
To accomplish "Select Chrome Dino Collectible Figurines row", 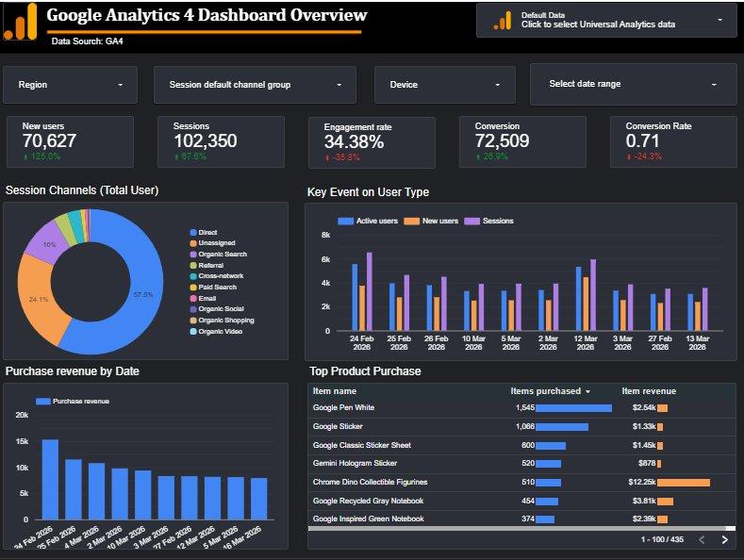I will 522,482.
